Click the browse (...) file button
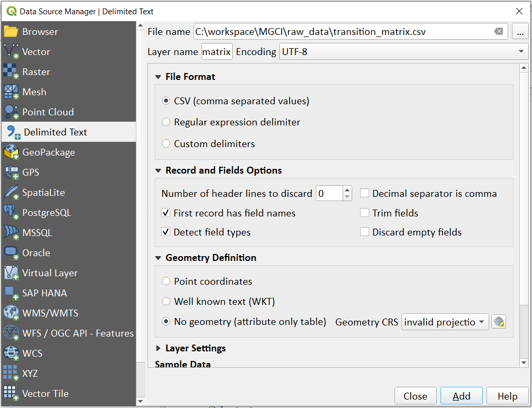 coord(520,32)
